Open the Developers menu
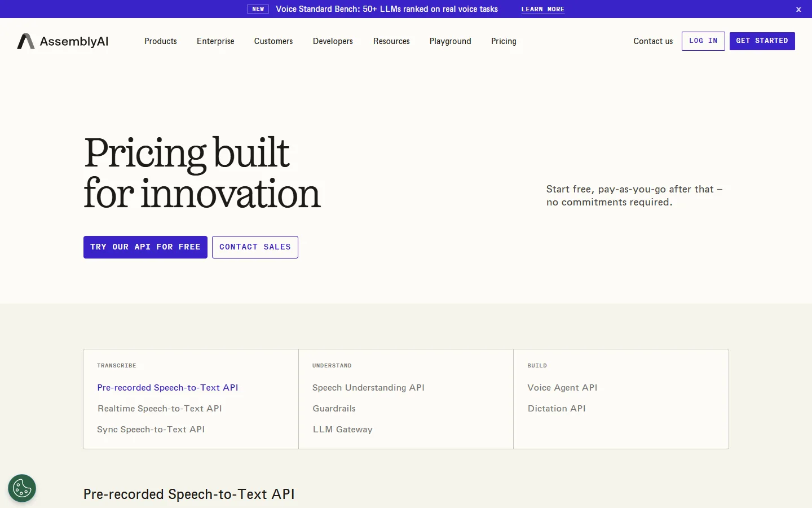812x508 pixels. click(333, 41)
